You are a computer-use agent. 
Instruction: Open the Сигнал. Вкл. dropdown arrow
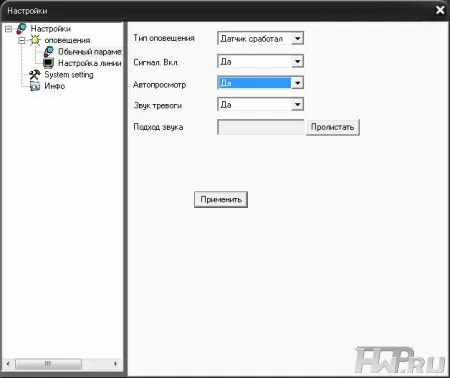pyautogui.click(x=297, y=61)
